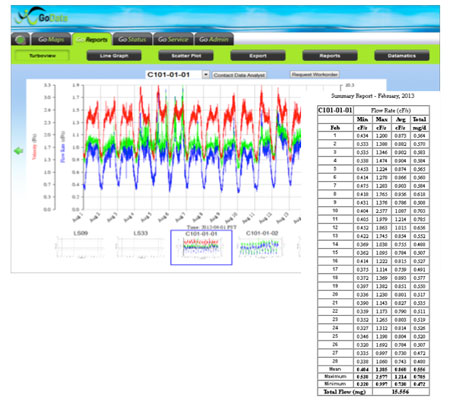The width and height of the screenshot is (450, 400).
Task: Click the Min column header
Action: click(x=363, y=119)
